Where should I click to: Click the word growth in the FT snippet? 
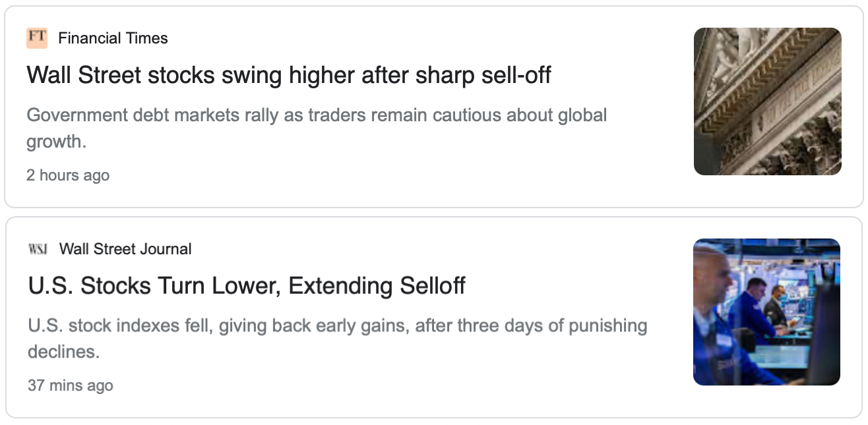pos(56,142)
